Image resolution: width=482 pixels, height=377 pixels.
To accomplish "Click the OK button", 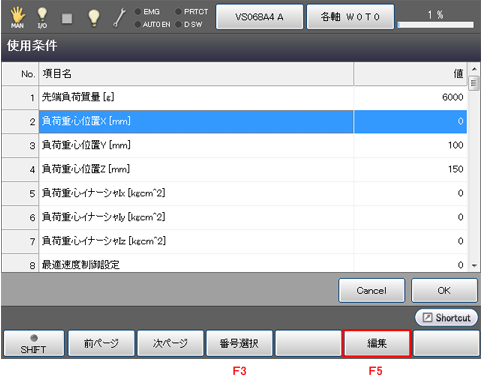I will click(x=444, y=291).
